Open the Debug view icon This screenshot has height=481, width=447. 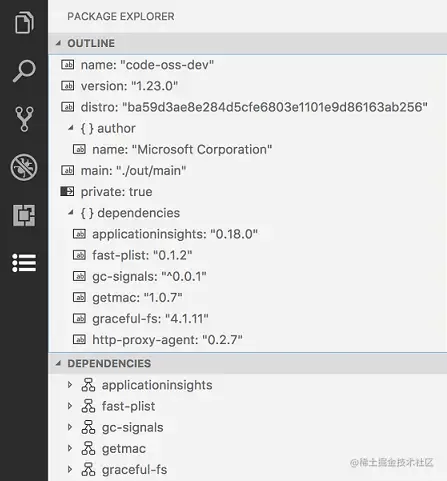coord(24,167)
